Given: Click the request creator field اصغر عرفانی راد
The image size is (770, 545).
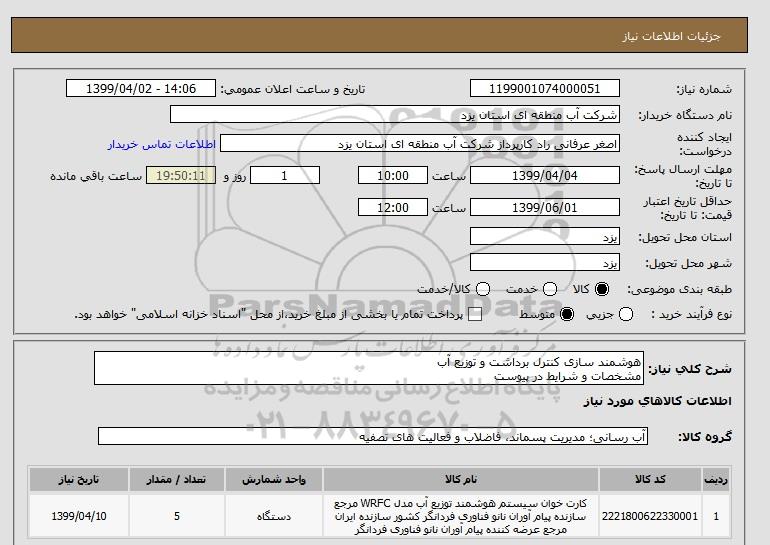Looking at the screenshot, I should tap(420, 143).
